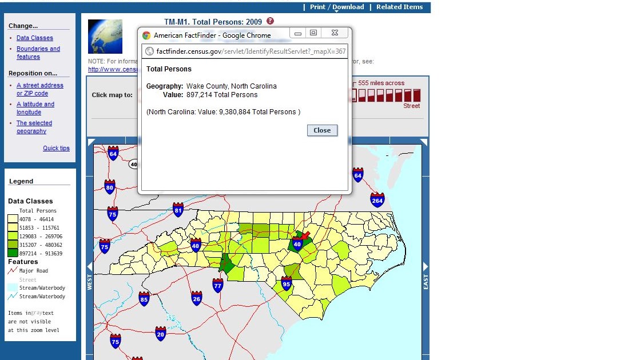Pan the map using the WEST arrow
The width and height of the screenshot is (644, 360).
tap(89, 266)
